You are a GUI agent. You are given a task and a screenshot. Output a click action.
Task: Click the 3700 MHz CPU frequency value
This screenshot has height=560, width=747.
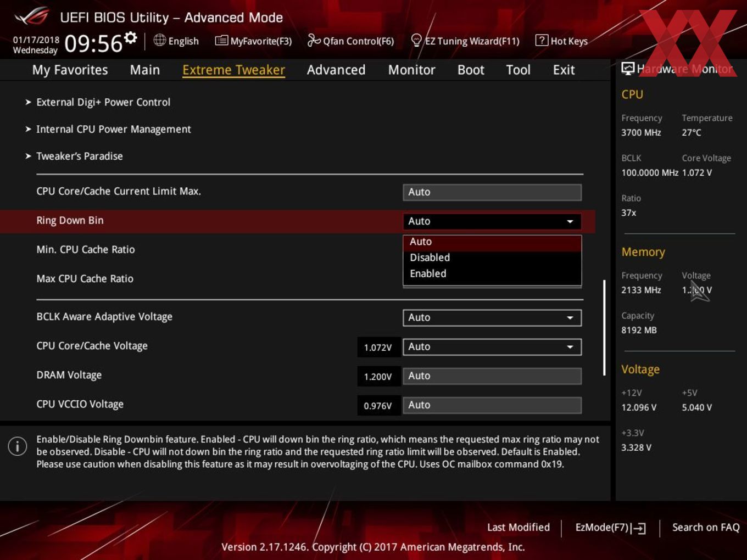click(x=641, y=132)
